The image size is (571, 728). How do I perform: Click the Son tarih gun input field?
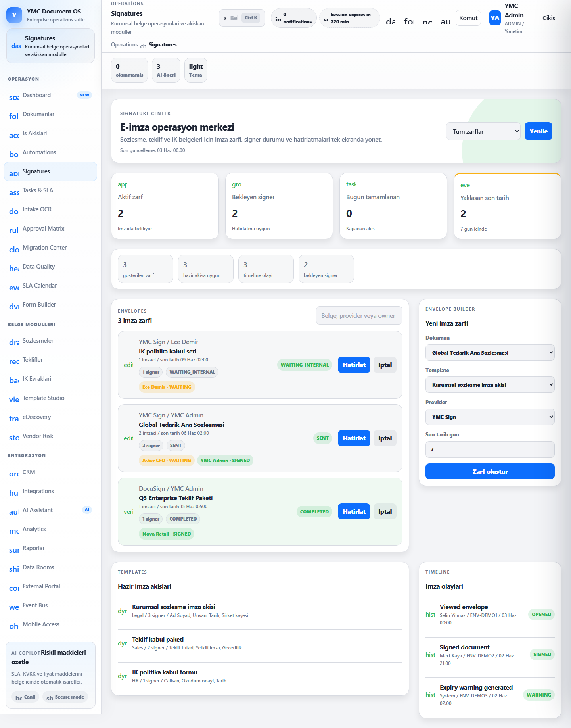point(490,449)
